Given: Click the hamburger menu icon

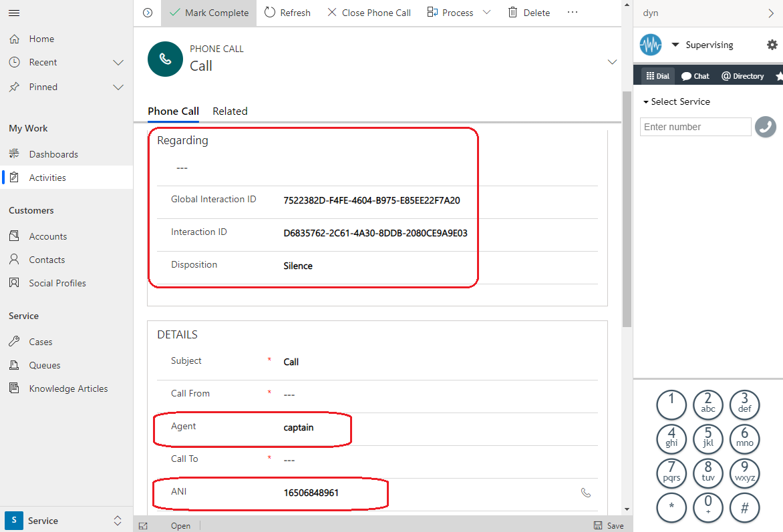Looking at the screenshot, I should pyautogui.click(x=14, y=13).
